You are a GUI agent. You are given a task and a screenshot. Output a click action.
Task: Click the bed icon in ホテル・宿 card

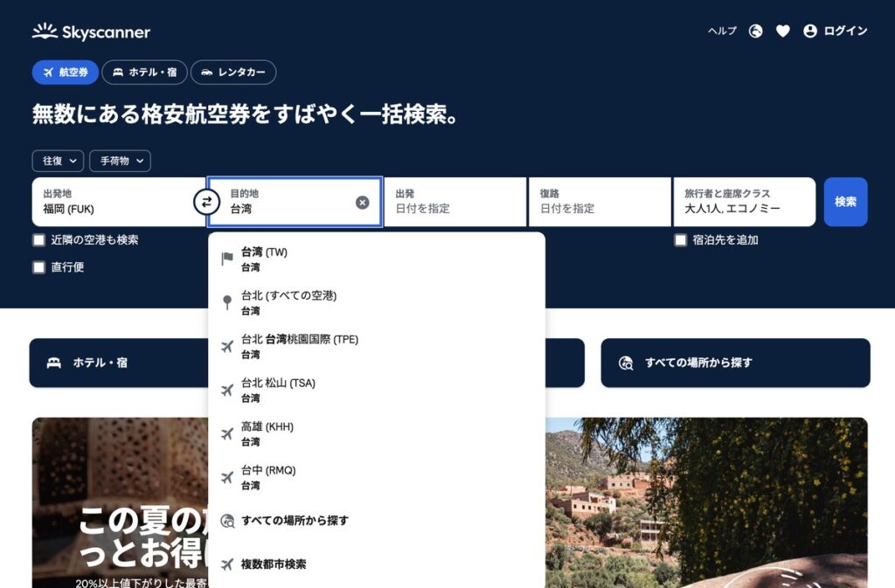[x=53, y=363]
